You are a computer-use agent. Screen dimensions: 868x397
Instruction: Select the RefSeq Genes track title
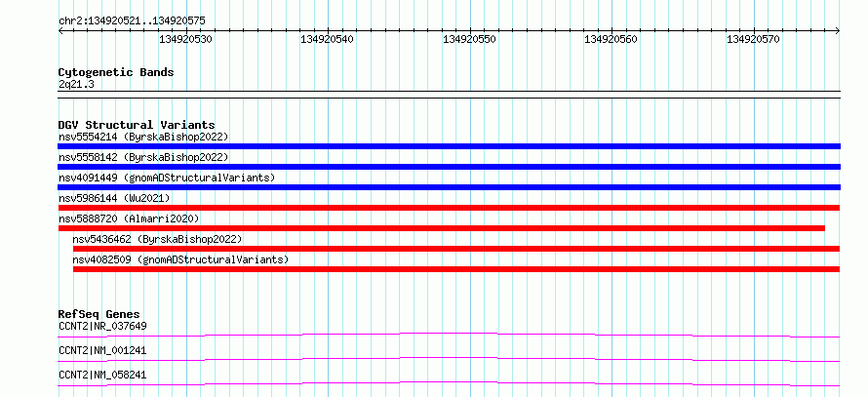point(99,314)
